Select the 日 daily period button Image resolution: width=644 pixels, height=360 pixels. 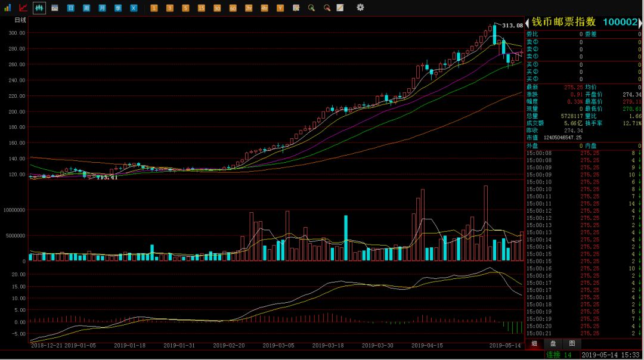pos(70,8)
